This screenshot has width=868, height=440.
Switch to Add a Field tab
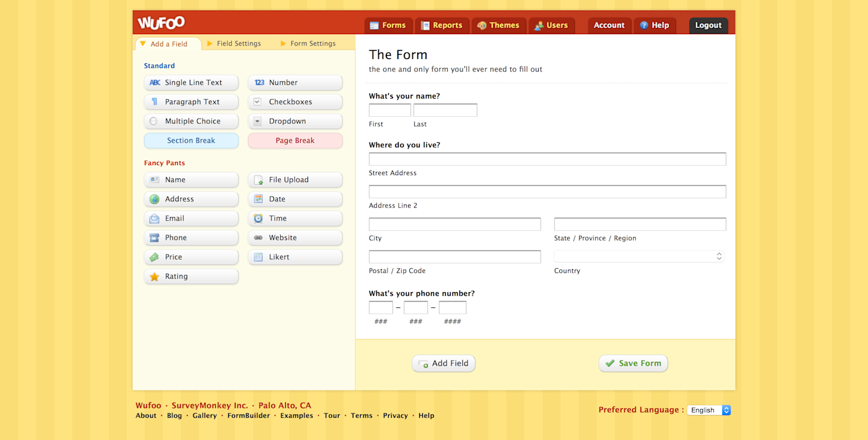click(x=168, y=43)
